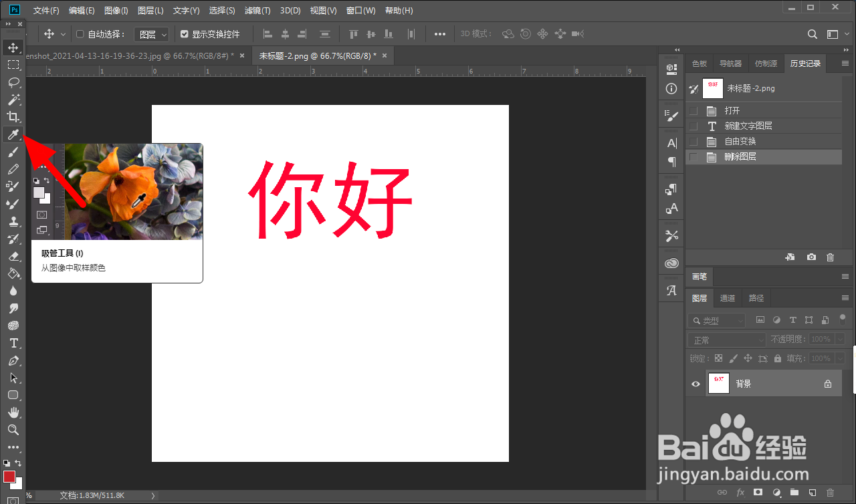Select the Horizontal Type tool
Viewport: 856px width, 504px height.
tap(13, 343)
